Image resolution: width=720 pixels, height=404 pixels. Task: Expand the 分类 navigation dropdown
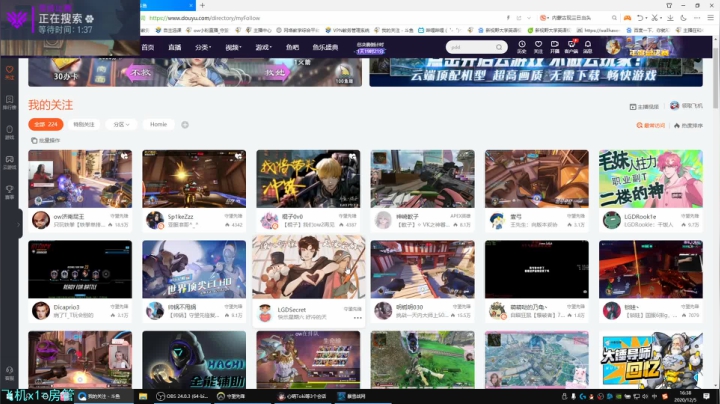pos(202,47)
